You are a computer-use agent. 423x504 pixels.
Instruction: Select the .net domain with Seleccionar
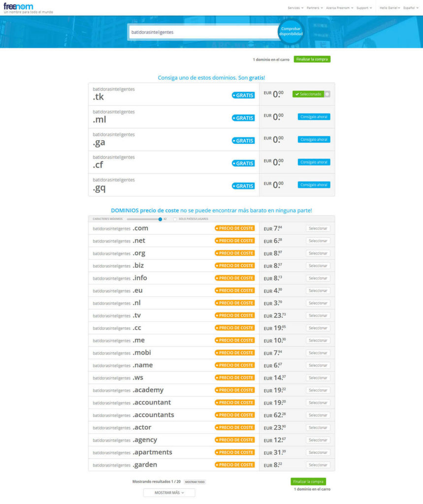click(x=318, y=241)
